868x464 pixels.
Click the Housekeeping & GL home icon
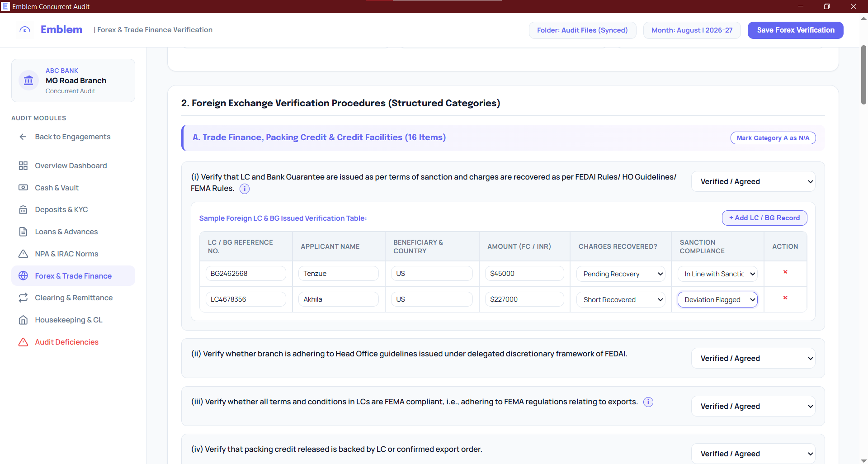point(23,320)
